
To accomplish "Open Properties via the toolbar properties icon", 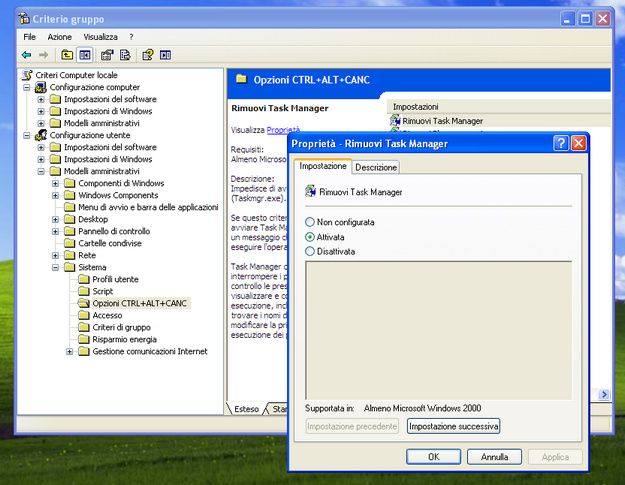I will (x=107, y=55).
